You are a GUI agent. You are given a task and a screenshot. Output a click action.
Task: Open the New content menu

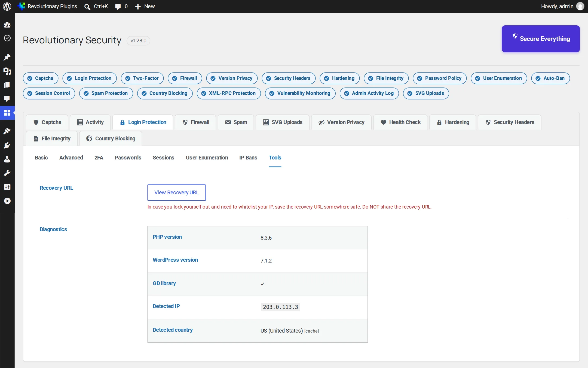coord(145,7)
